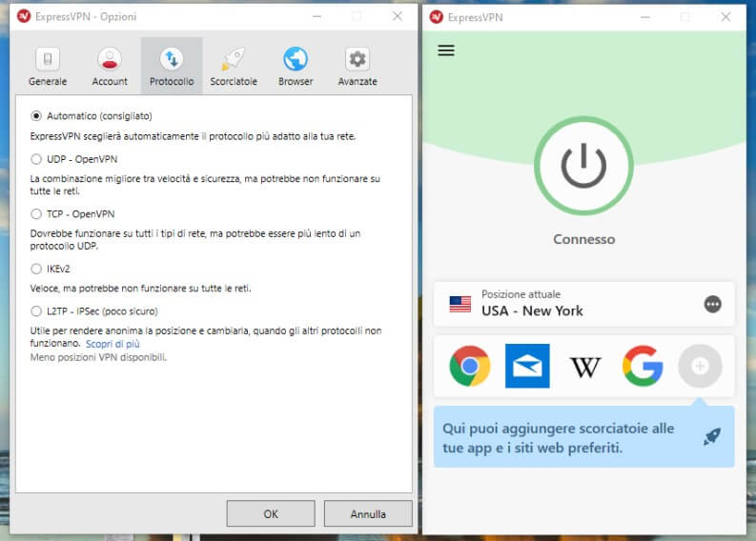756x541 pixels.
Task: Click the shortcuts tip rocket icon
Action: [712, 436]
